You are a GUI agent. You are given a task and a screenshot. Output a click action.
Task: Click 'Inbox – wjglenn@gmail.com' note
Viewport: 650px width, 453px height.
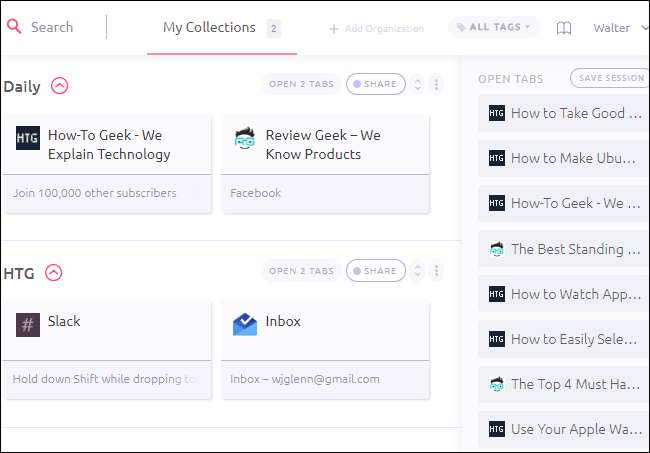click(x=305, y=379)
